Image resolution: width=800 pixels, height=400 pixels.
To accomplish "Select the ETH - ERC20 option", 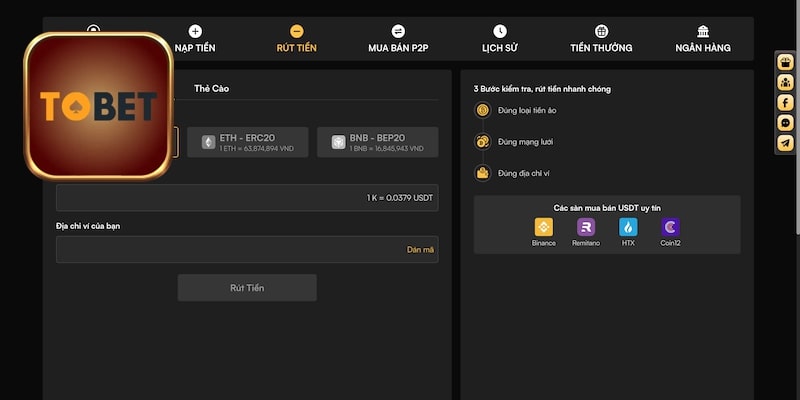I will 252,142.
